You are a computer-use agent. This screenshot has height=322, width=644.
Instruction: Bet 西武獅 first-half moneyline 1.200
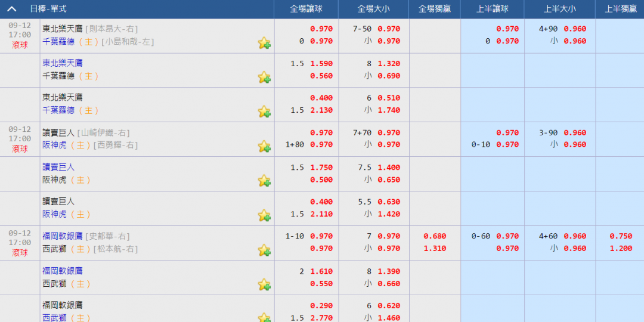[x=621, y=249]
